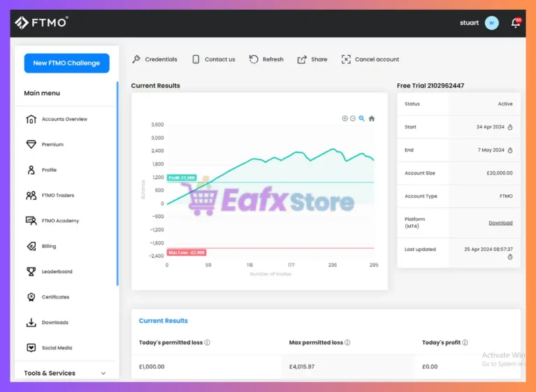This screenshot has width=536, height=392.
Task: Click the Main menu heading
Action: point(42,93)
